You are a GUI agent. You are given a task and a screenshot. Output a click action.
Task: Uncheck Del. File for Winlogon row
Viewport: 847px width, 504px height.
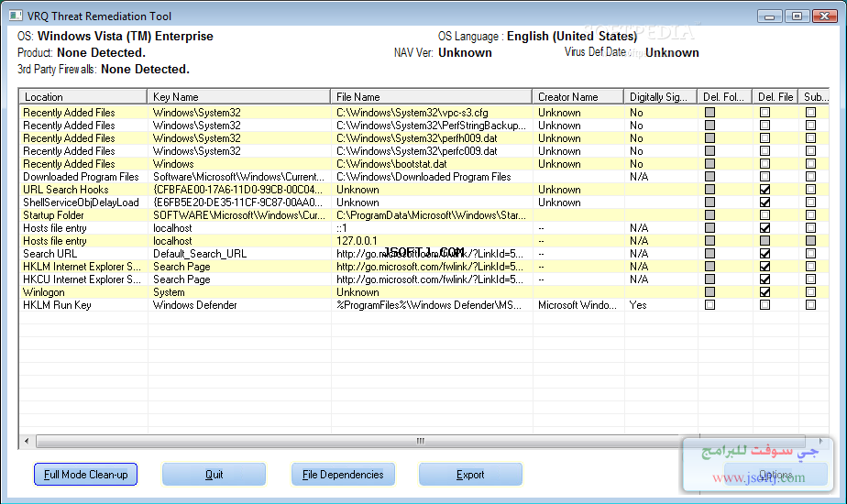(764, 292)
